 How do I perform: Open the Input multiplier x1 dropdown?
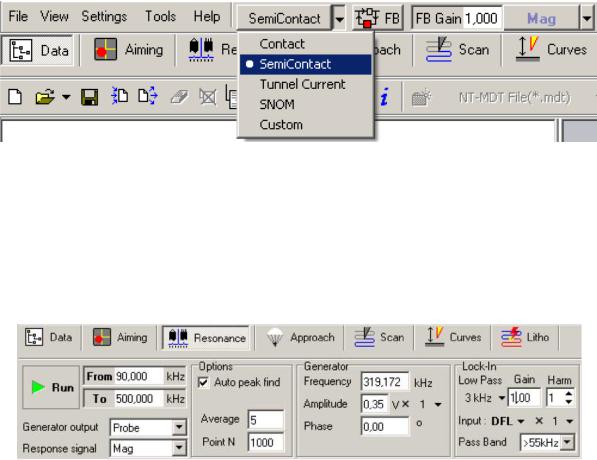[x=570, y=421]
